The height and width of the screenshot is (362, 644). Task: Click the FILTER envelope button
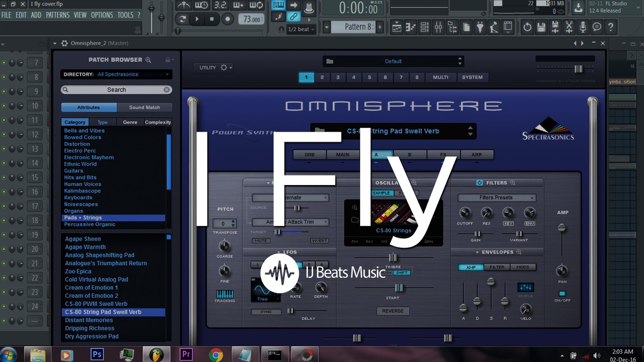497,267
